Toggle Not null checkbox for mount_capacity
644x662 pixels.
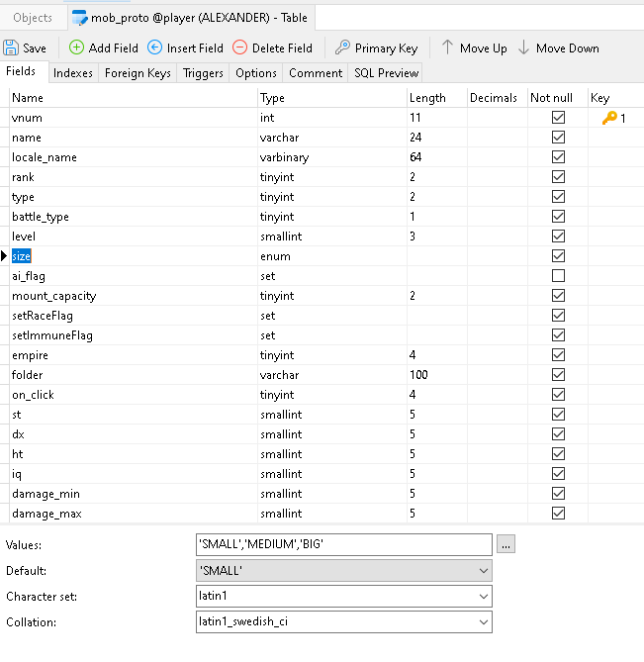[x=558, y=296]
